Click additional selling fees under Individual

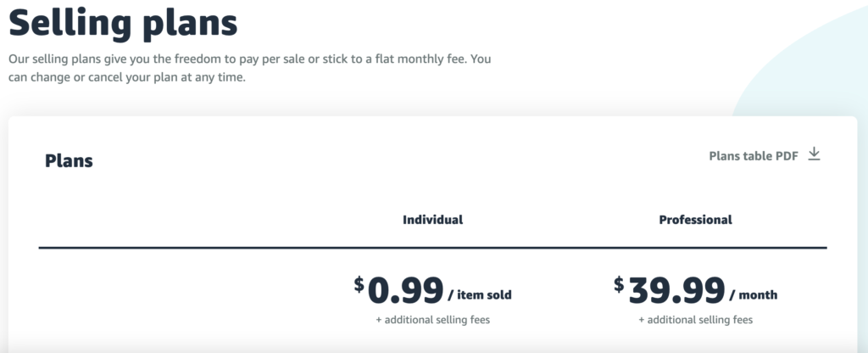[432, 320]
